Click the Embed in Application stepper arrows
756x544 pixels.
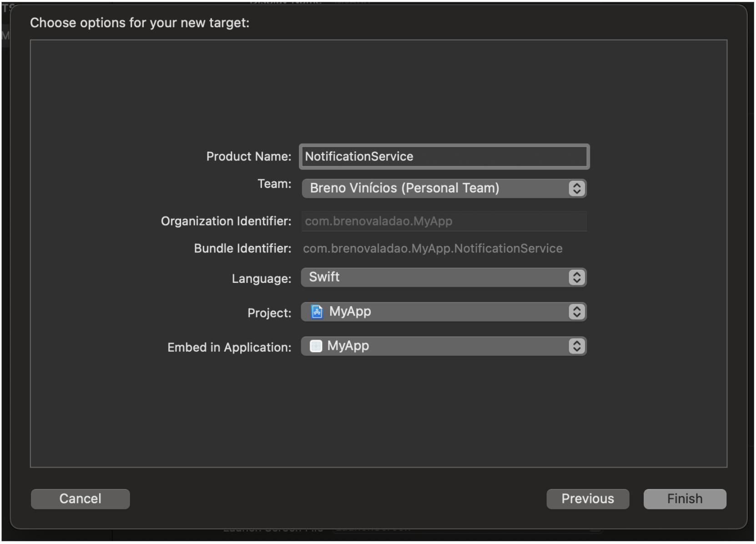pyautogui.click(x=577, y=346)
